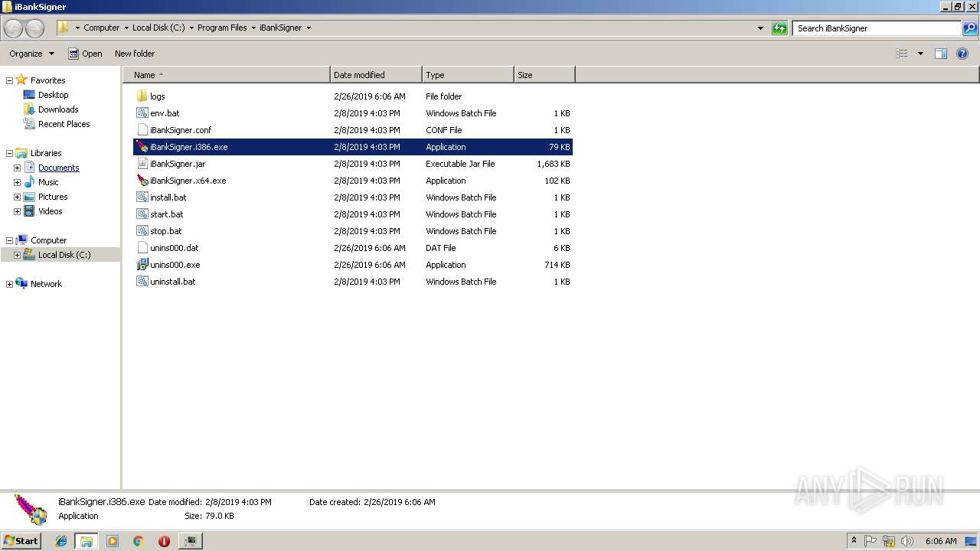Screen dimensions: 980x551
Task: Launch Internet Explorer from the taskbar
Action: (61, 541)
